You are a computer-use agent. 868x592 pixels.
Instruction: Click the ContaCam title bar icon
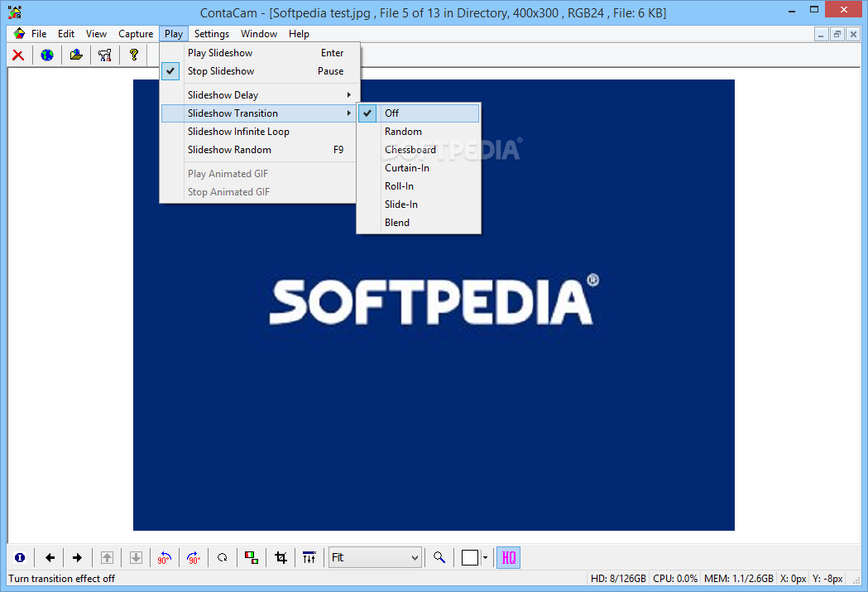tap(15, 12)
